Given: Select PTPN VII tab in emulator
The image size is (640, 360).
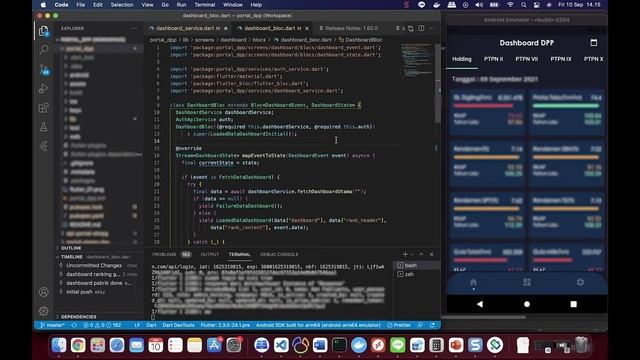Looking at the screenshot, I should coord(527,59).
